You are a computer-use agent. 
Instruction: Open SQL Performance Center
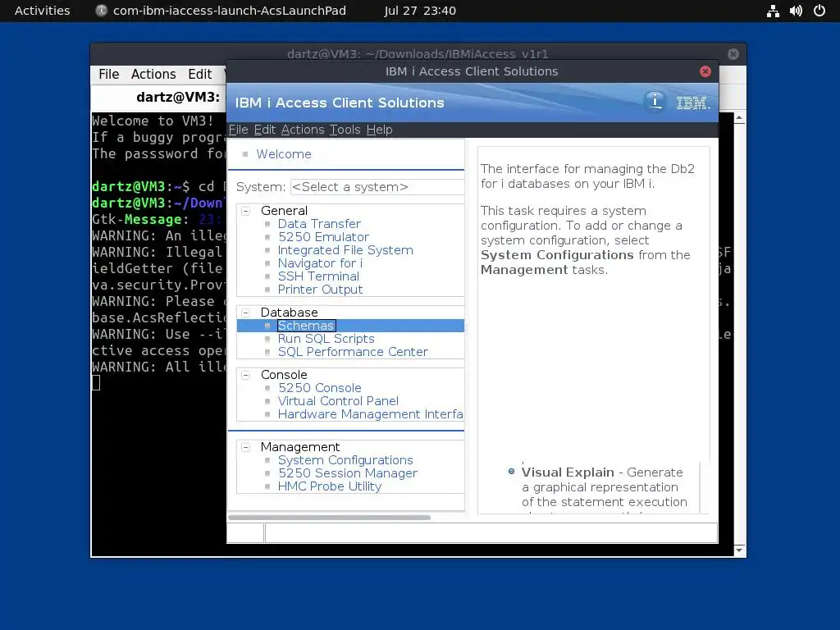[353, 352]
